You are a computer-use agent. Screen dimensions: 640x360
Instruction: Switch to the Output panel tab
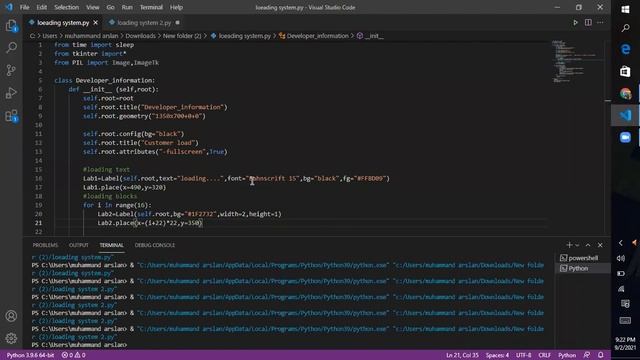[78, 245]
